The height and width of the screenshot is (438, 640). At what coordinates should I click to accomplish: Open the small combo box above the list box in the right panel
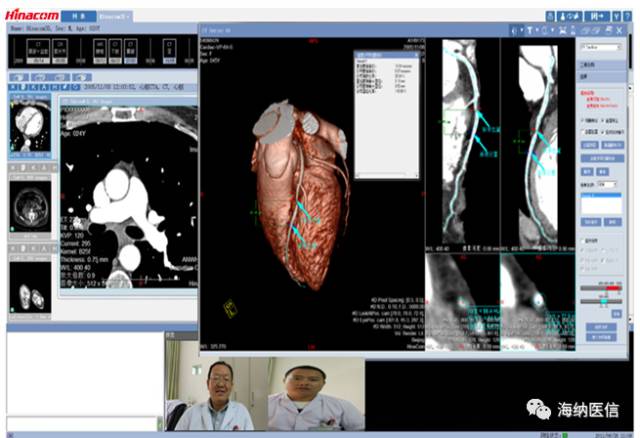tap(607, 185)
